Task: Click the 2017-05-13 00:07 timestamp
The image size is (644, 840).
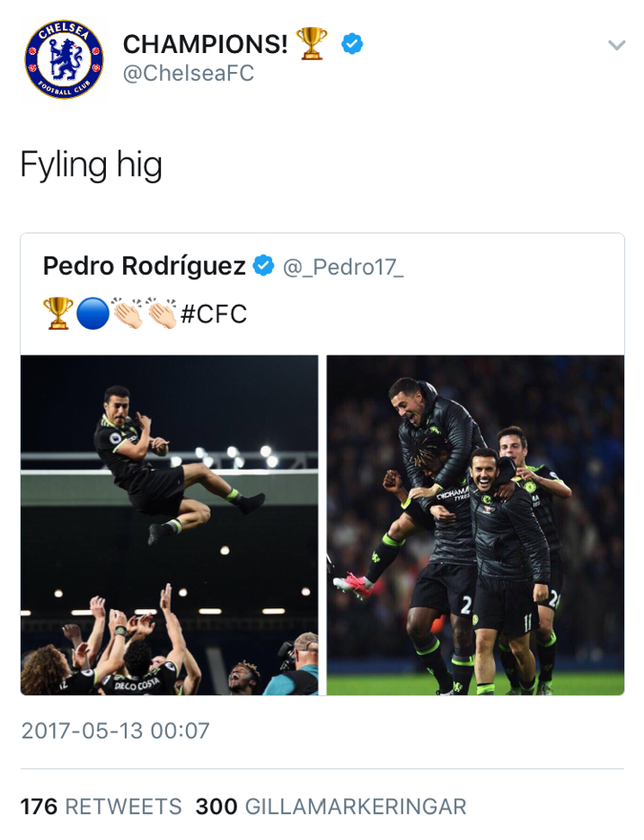Action: (x=115, y=730)
